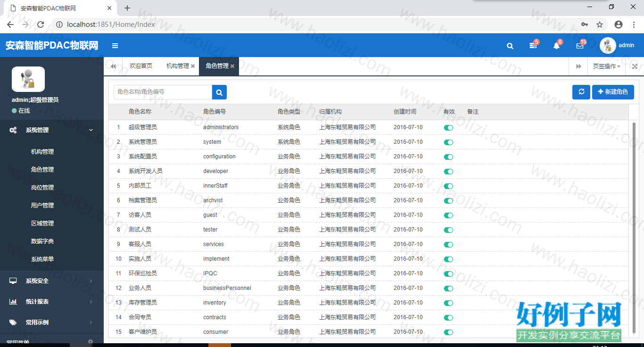The width and height of the screenshot is (644, 347).
Task: Open 系统菜单 in the sidebar
Action: (42, 259)
